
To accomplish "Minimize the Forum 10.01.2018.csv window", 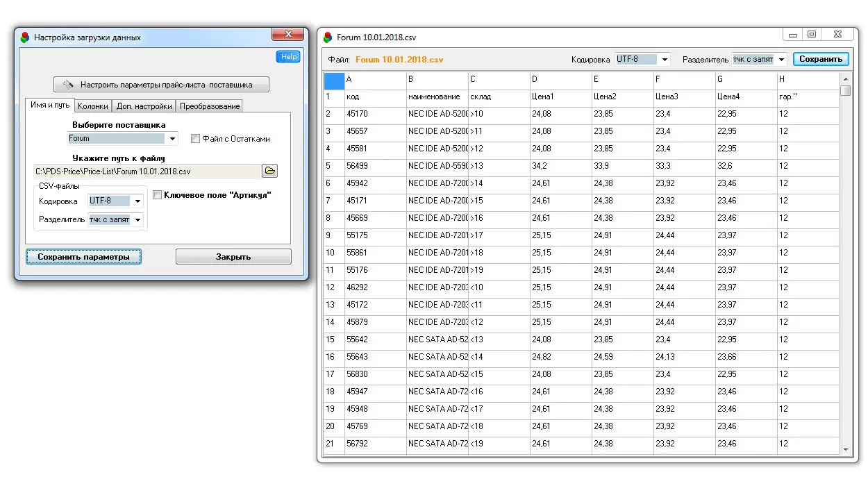I will [792, 34].
